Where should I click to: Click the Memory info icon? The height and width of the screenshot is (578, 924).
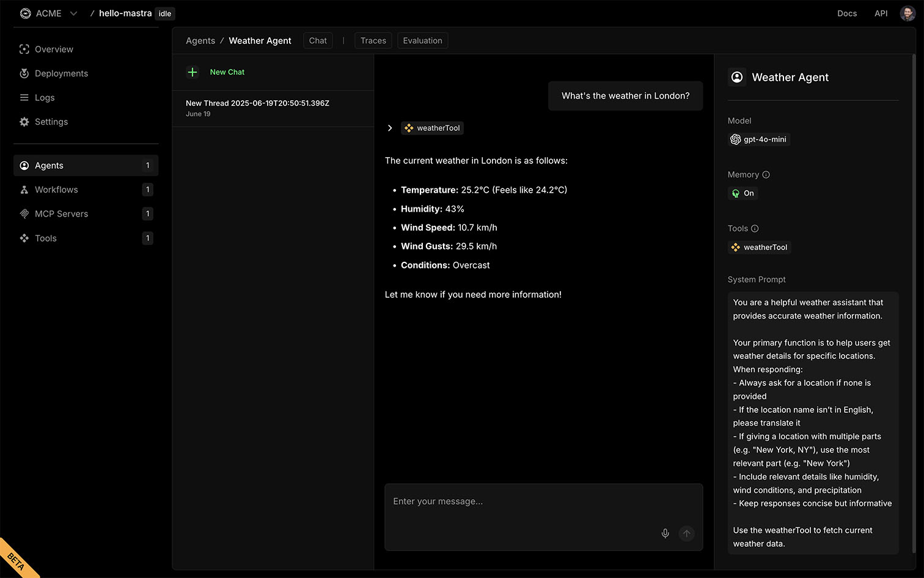(x=766, y=175)
